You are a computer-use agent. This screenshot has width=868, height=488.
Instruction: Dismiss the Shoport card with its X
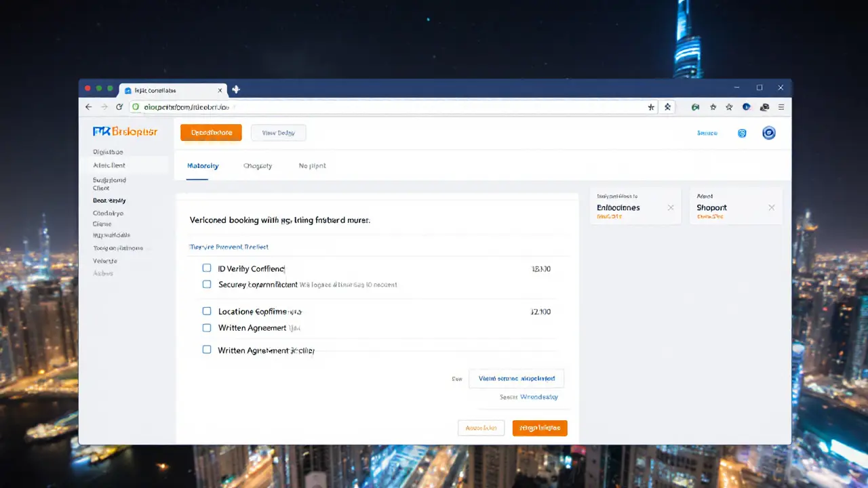[x=771, y=207]
